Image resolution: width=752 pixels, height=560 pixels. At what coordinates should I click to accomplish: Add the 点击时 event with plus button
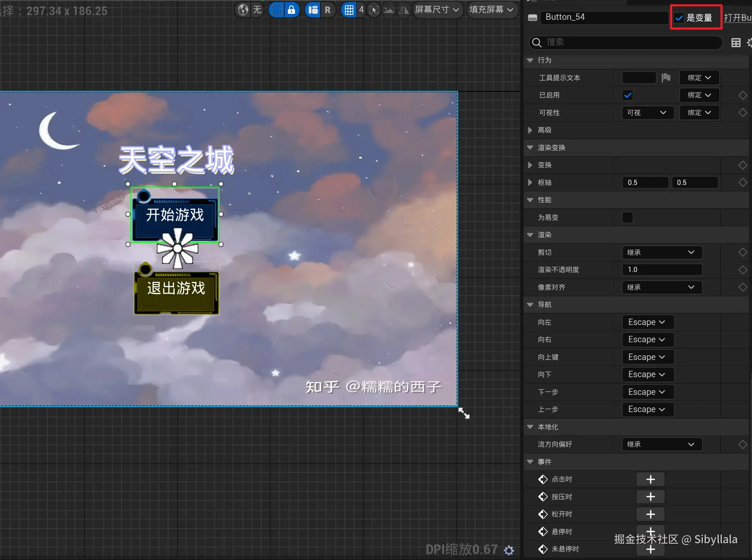pos(651,479)
